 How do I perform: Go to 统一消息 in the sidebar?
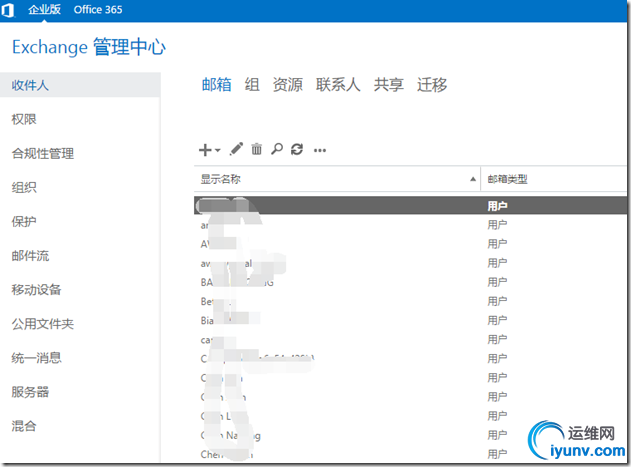[36, 357]
